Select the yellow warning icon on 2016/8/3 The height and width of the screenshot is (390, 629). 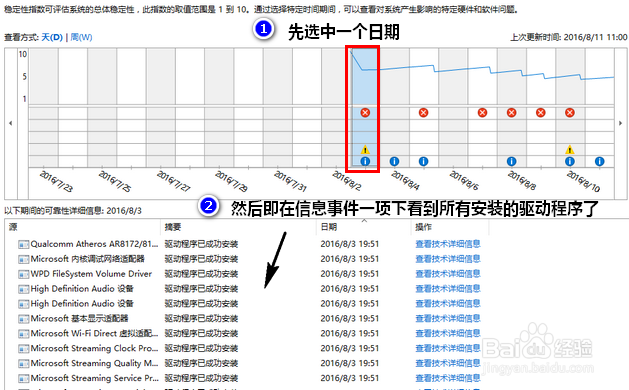(x=365, y=150)
